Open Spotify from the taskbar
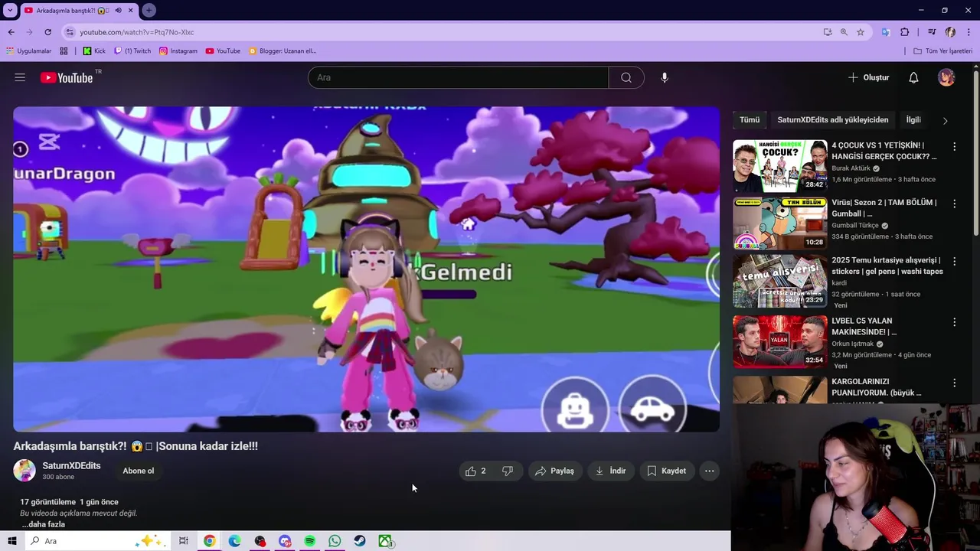Screen dimensions: 980x551 tap(309, 541)
